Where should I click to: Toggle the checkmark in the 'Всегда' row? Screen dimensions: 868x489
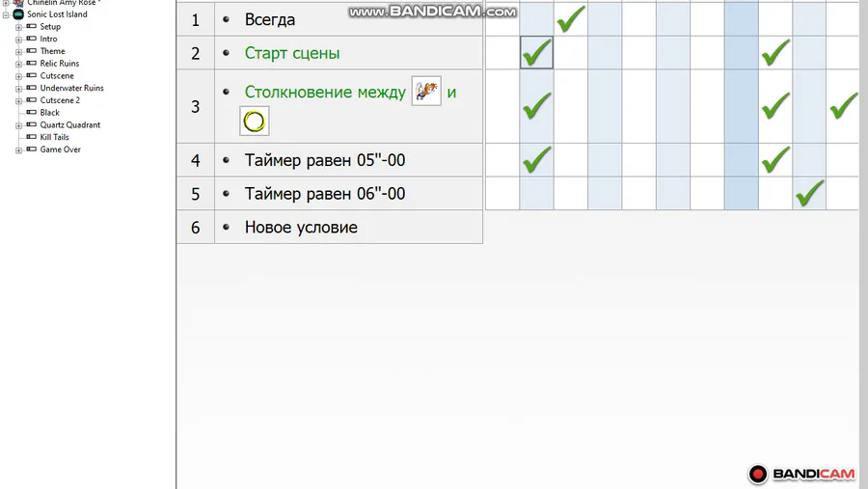tap(571, 18)
